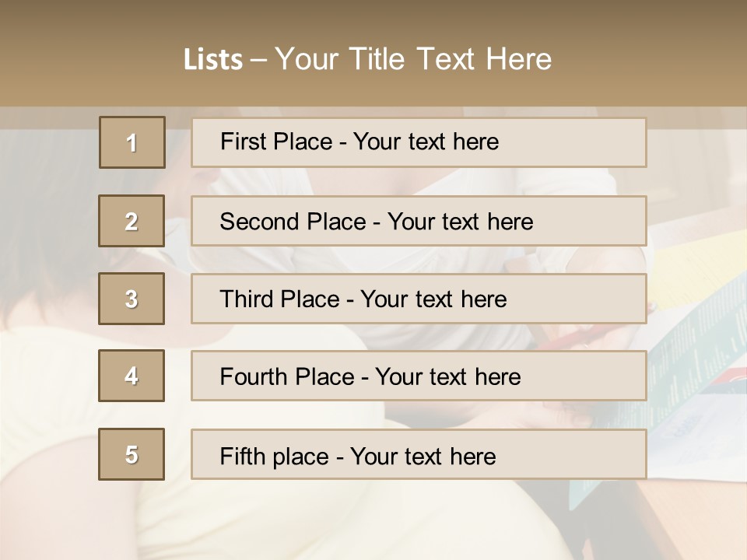Click the number 5 box

pyautogui.click(x=132, y=454)
